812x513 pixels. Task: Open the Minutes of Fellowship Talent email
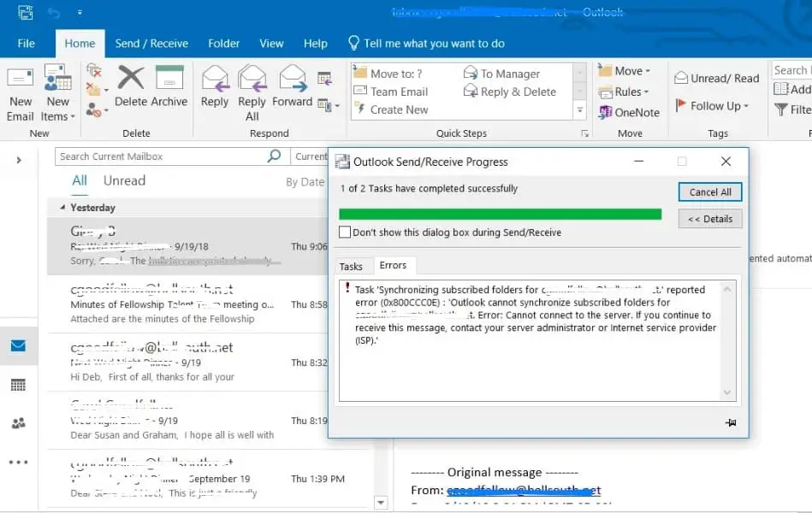click(187, 304)
